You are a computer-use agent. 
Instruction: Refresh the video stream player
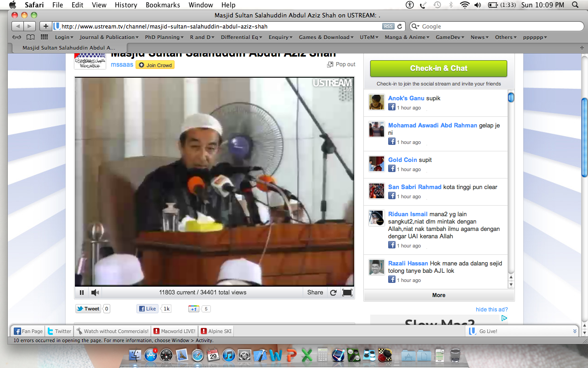point(334,293)
